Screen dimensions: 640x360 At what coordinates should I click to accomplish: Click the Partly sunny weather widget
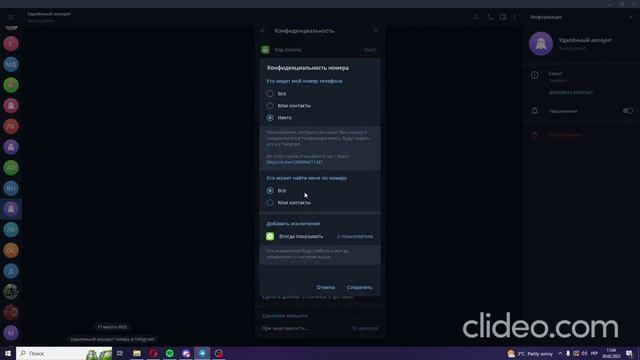click(x=530, y=353)
